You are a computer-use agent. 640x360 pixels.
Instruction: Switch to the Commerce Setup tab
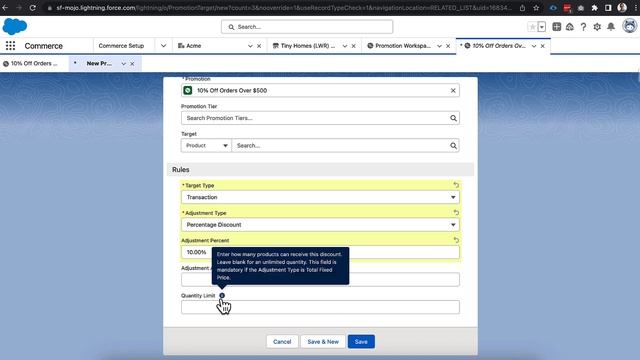click(x=121, y=46)
